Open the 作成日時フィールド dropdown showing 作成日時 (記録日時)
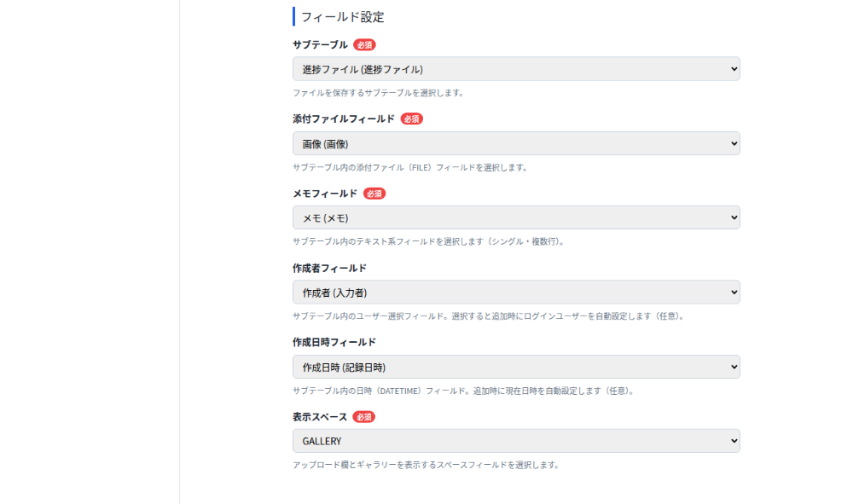Image resolution: width=853 pixels, height=504 pixels. (x=516, y=367)
